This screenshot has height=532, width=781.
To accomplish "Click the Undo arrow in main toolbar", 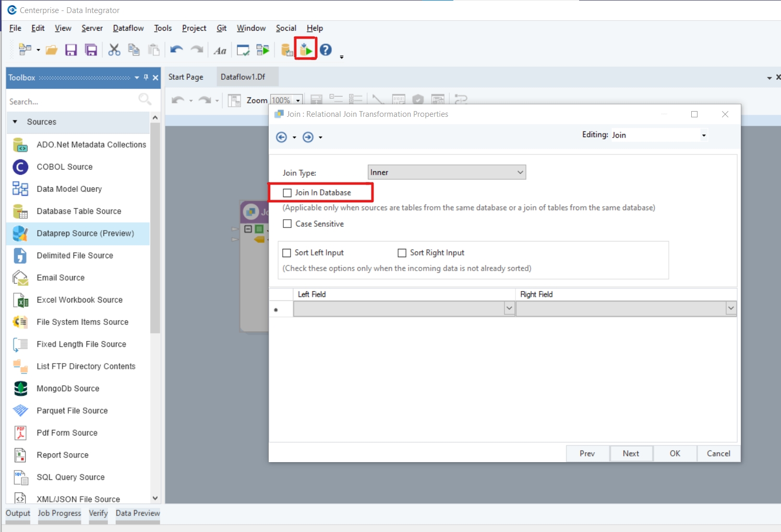I will point(176,50).
